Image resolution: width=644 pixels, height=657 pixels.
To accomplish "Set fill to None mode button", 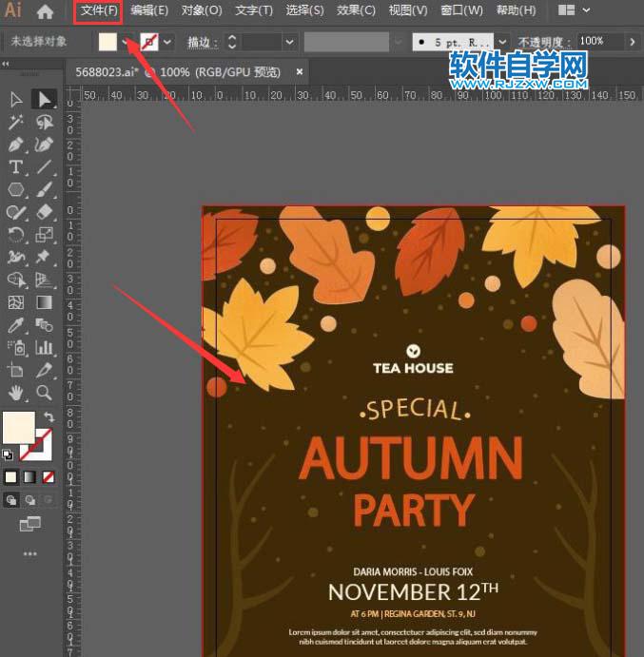I will point(49,477).
